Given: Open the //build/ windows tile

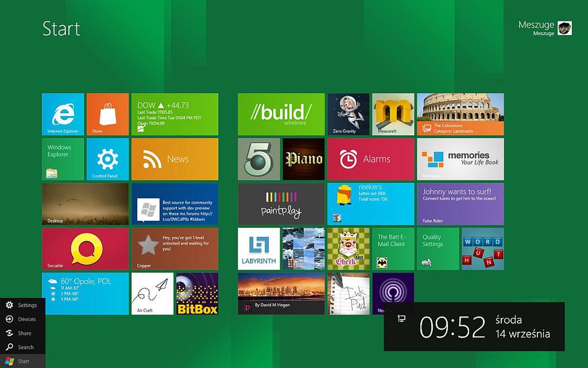Looking at the screenshot, I should 281,114.
